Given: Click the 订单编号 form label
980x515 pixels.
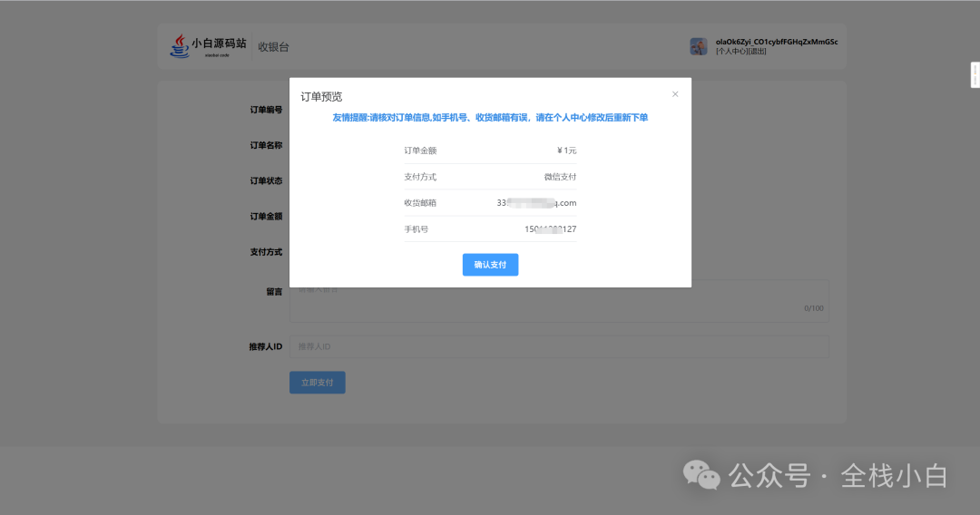Looking at the screenshot, I should click(x=266, y=110).
